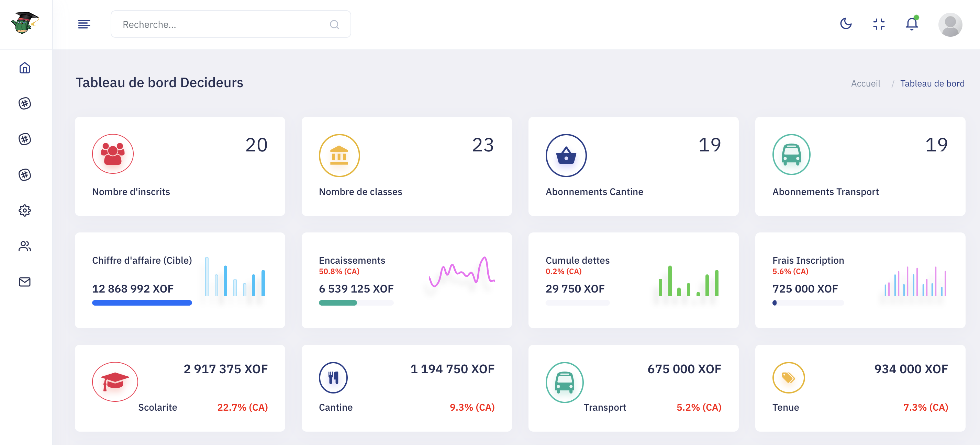
Task: Click the search magnifier icon
Action: tap(334, 25)
